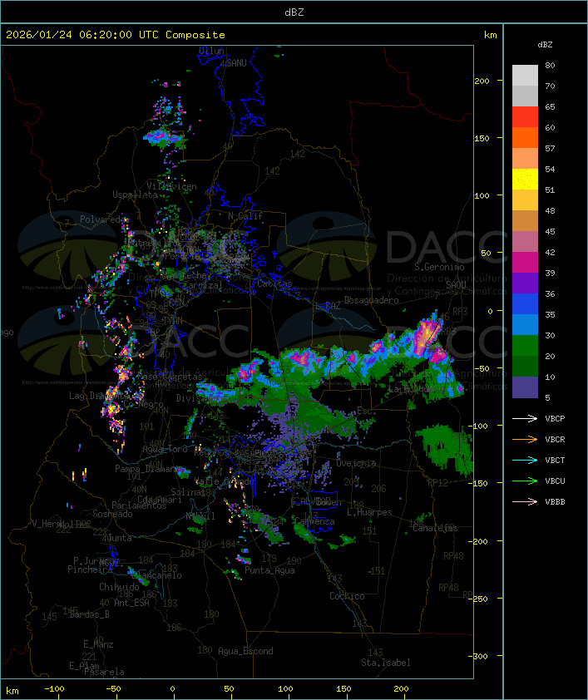Image resolution: width=588 pixels, height=700 pixels.
Task: Click the VBCT legend text label
Action: coord(555,460)
